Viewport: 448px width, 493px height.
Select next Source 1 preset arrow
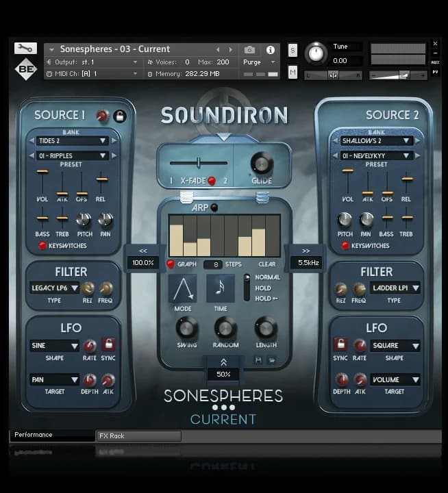coord(114,155)
